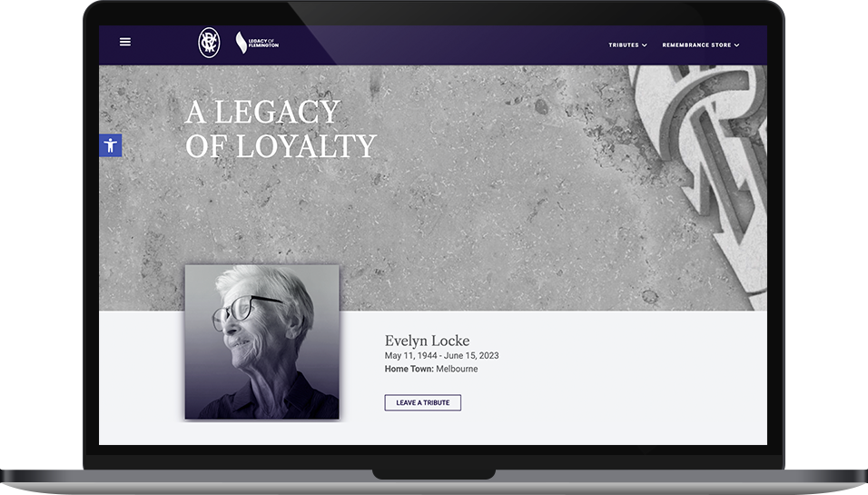Open the Remembrance Store menu item
Image resolution: width=868 pixels, height=495 pixels.
pyautogui.click(x=696, y=45)
